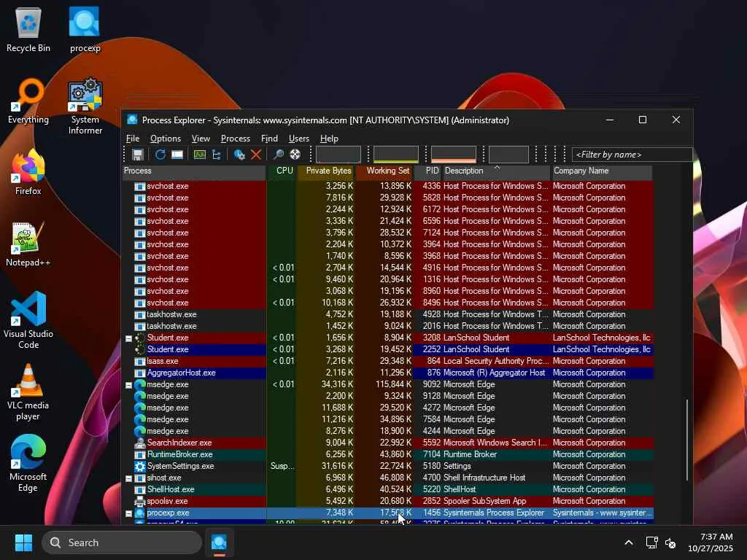This screenshot has width=747, height=560.
Task: Select taskhostw.exe with PID 4928
Action: [x=388, y=314]
